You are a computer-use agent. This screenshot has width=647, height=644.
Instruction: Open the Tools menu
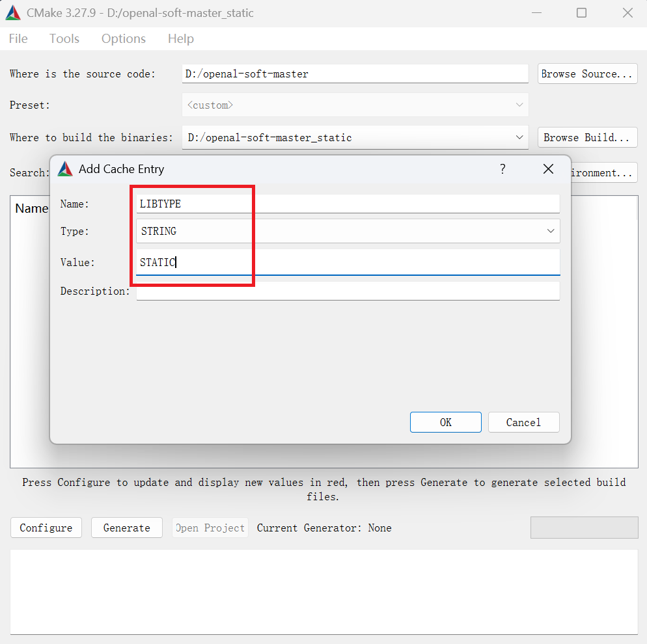click(64, 39)
